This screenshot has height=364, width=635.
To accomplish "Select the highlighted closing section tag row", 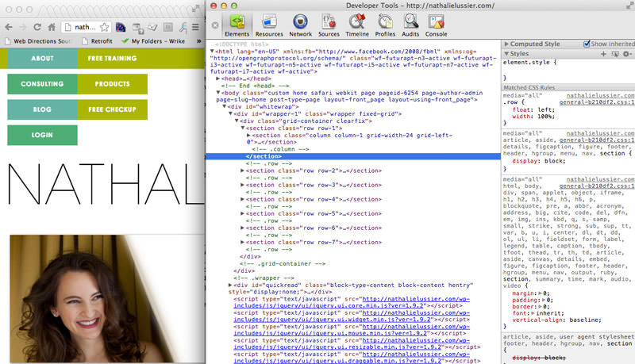I will 353,156.
